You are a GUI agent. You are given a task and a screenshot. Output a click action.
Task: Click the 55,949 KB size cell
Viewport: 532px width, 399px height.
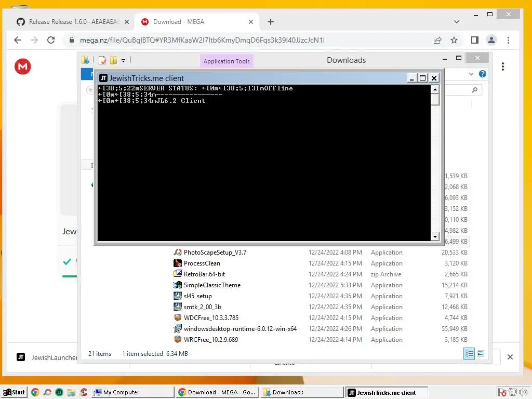point(454,328)
